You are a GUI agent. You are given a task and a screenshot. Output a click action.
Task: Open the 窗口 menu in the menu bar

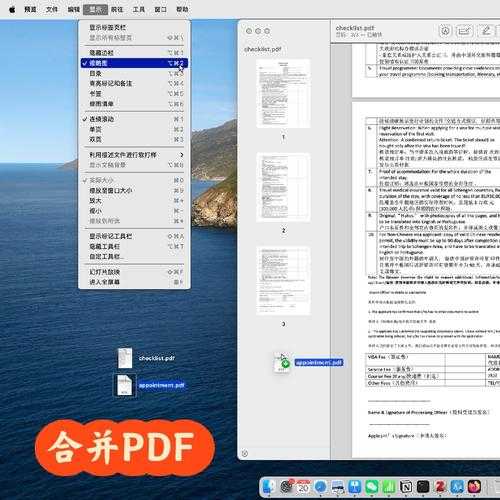tap(160, 9)
